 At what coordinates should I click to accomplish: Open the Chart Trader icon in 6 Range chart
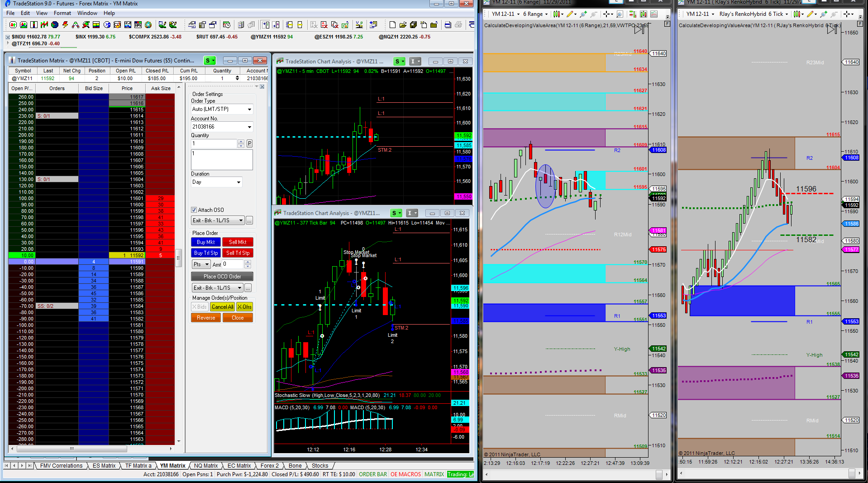pos(633,14)
